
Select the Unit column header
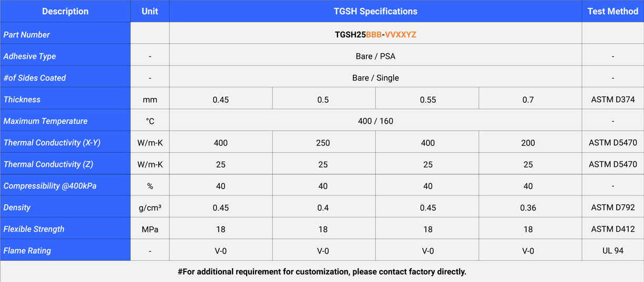coord(150,11)
